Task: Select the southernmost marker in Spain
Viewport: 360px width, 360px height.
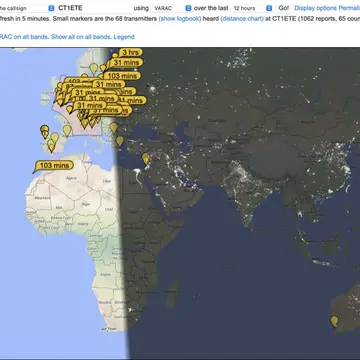Action: 51,147
